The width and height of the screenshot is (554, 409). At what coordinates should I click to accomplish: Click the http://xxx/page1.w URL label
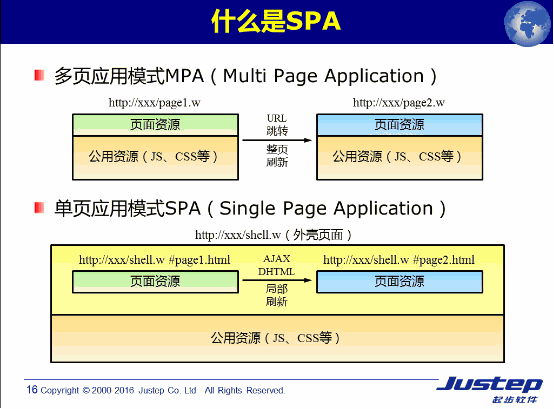coord(154,103)
